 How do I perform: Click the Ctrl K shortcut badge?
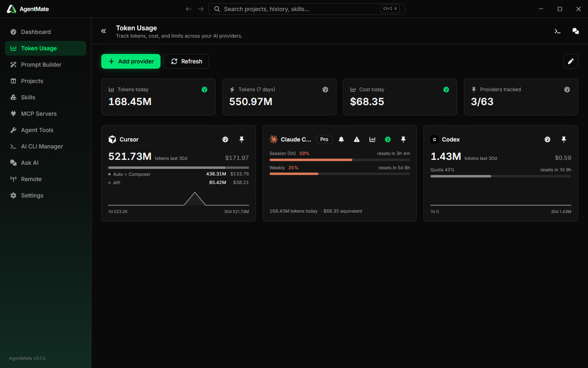pos(390,9)
